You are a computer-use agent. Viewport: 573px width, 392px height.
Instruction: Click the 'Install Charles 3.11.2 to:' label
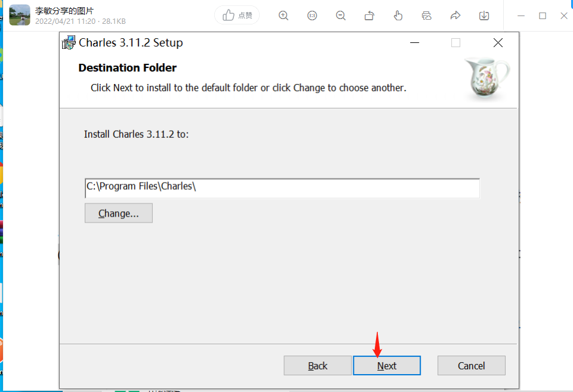point(136,134)
